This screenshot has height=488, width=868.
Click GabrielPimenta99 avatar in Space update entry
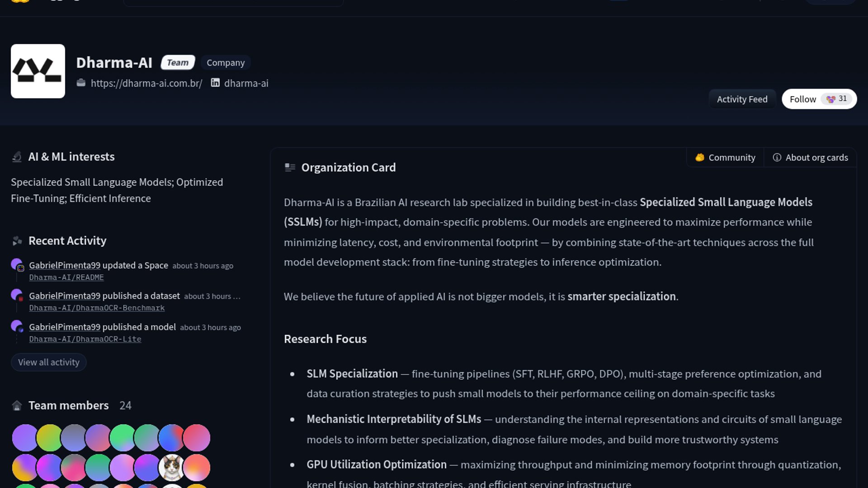click(x=17, y=264)
